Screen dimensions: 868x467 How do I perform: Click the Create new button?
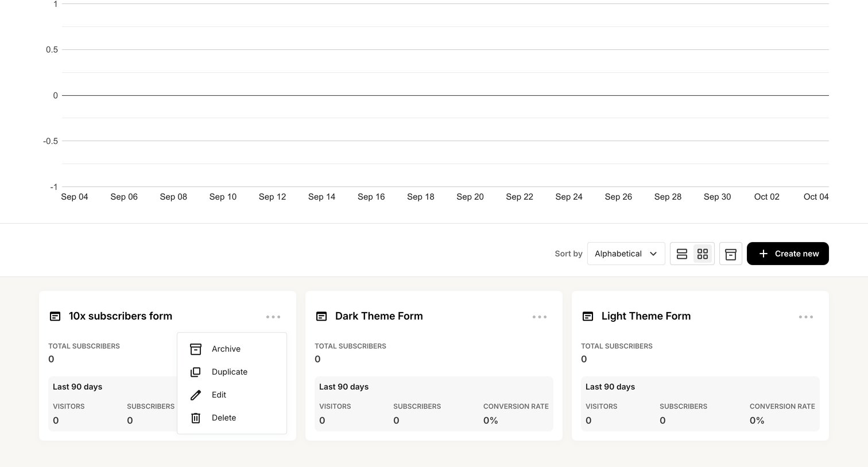coord(788,254)
